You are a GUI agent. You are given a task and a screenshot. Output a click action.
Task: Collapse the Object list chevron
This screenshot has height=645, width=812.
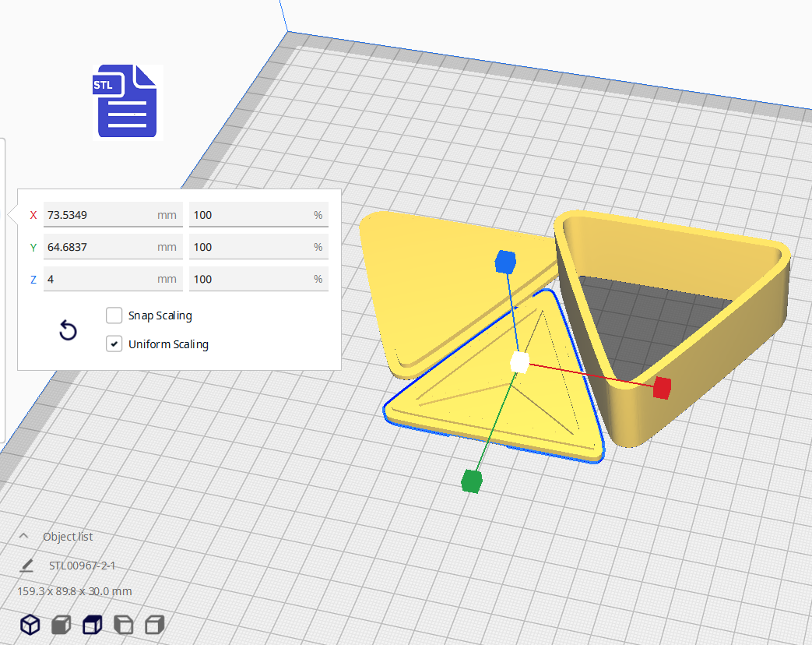(x=23, y=537)
